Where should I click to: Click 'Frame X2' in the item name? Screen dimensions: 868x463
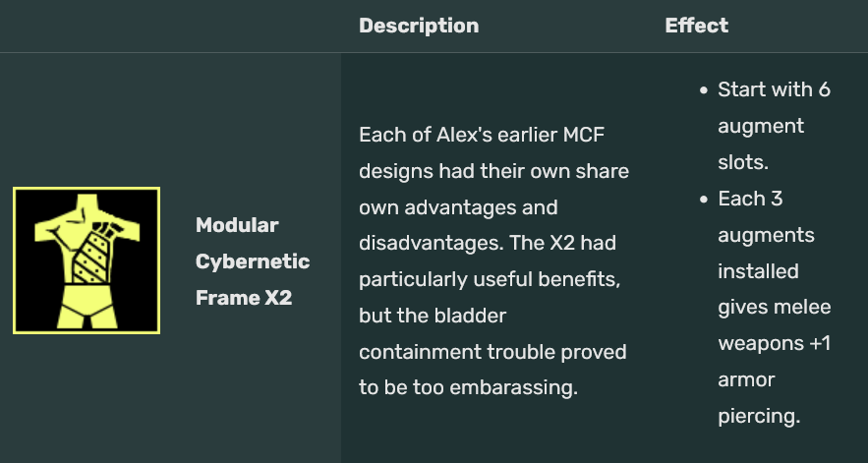point(243,297)
